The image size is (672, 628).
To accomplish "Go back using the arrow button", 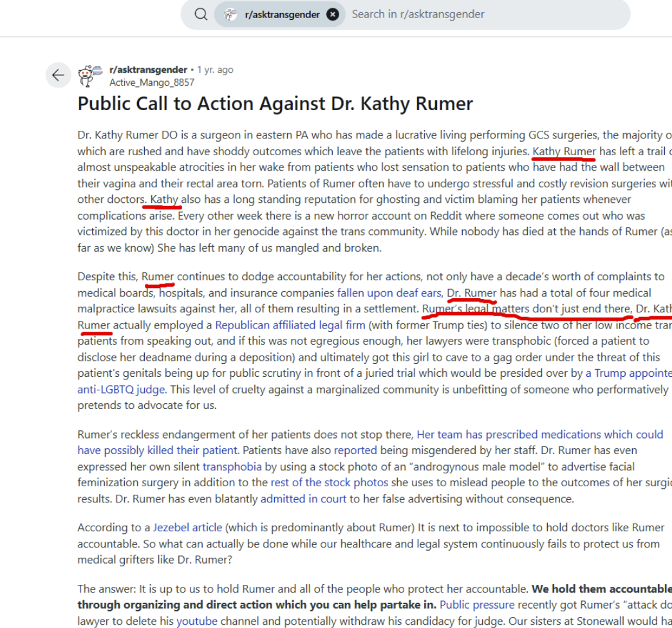I will point(59,75).
